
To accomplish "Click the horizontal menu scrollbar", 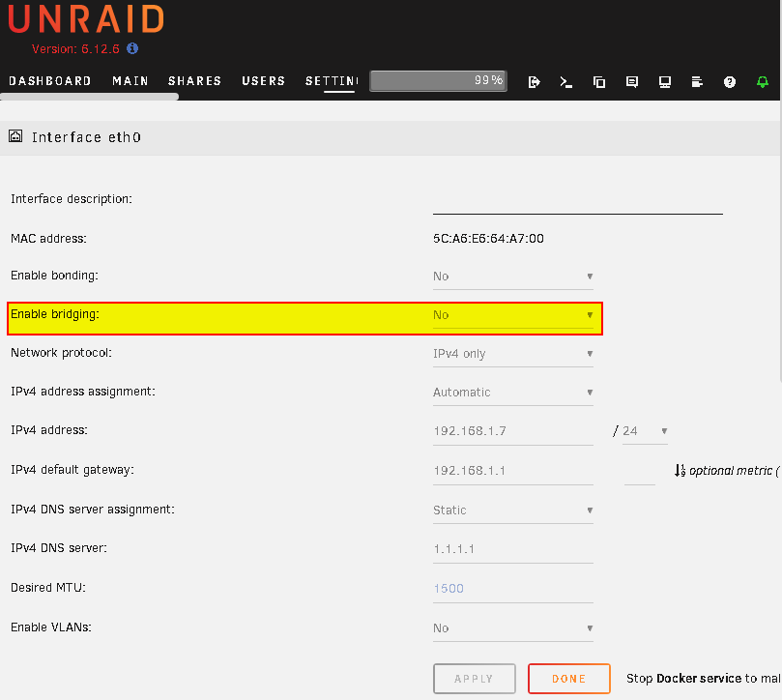I will (x=89, y=97).
